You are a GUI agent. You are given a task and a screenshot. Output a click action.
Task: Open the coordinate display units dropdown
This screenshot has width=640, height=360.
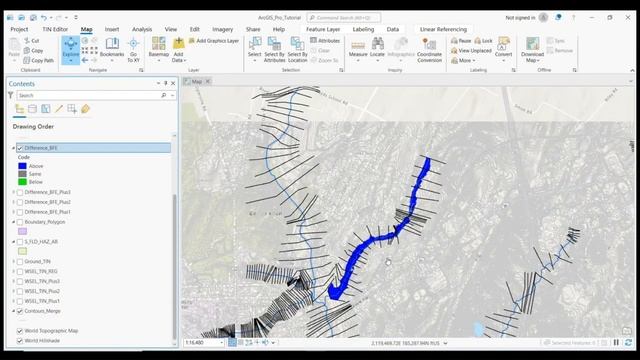click(x=445, y=343)
